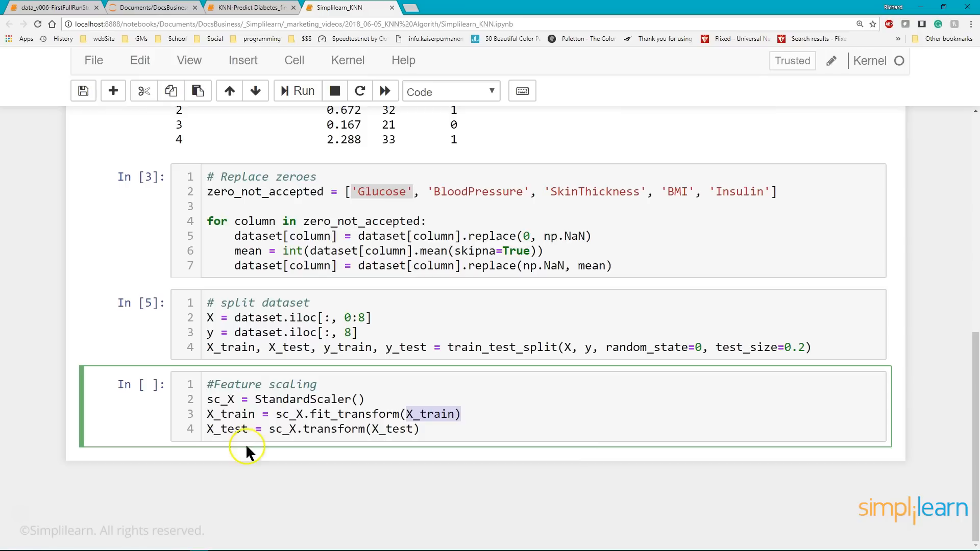Click the Cut selected cells icon
980x551 pixels.
click(143, 91)
